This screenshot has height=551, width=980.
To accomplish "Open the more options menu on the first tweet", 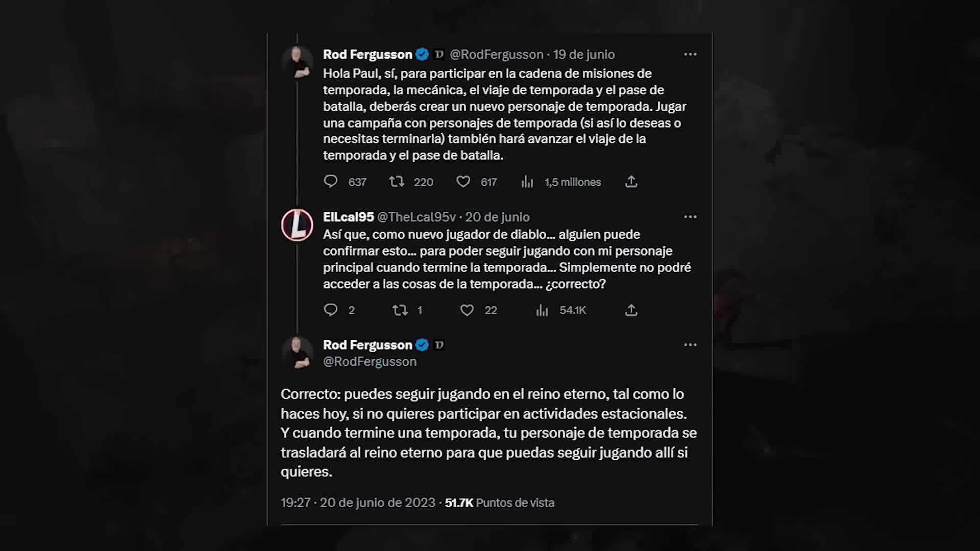I will [x=691, y=54].
